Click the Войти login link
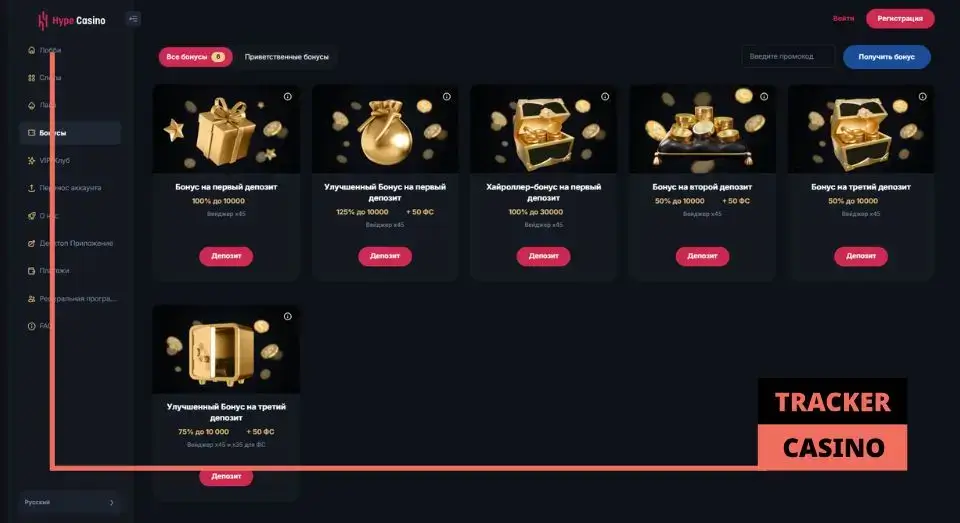The height and width of the screenshot is (523, 960). [843, 18]
